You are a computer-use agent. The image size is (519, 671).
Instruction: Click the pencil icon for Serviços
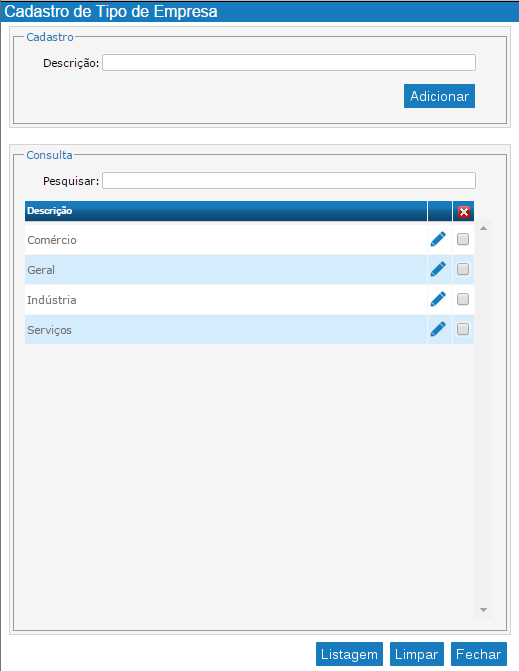pos(438,329)
